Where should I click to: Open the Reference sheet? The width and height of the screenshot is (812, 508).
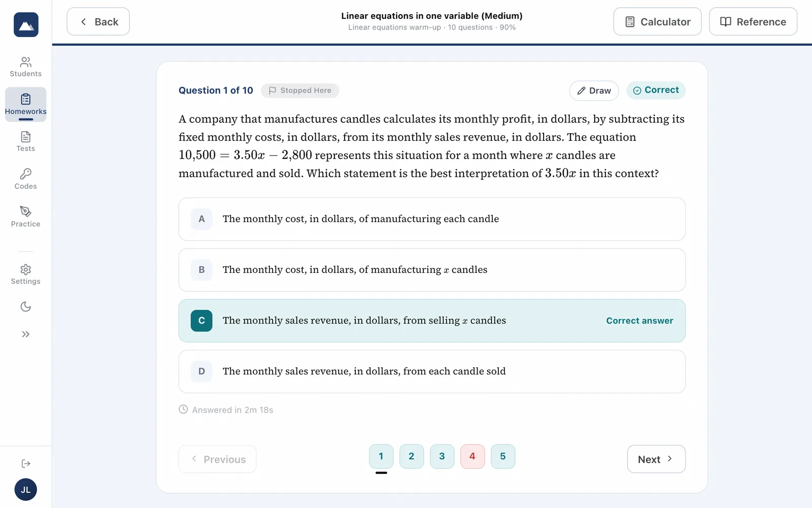pos(753,21)
